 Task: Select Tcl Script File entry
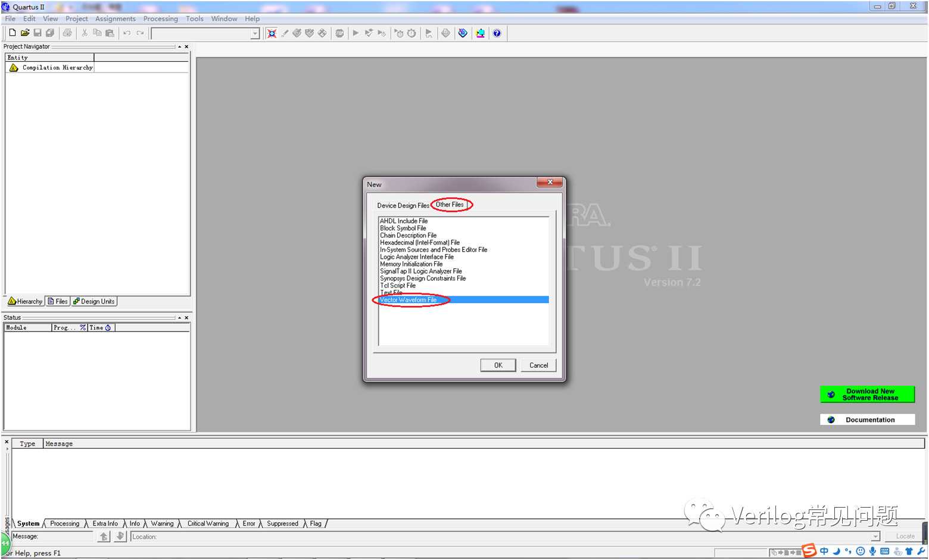[398, 285]
